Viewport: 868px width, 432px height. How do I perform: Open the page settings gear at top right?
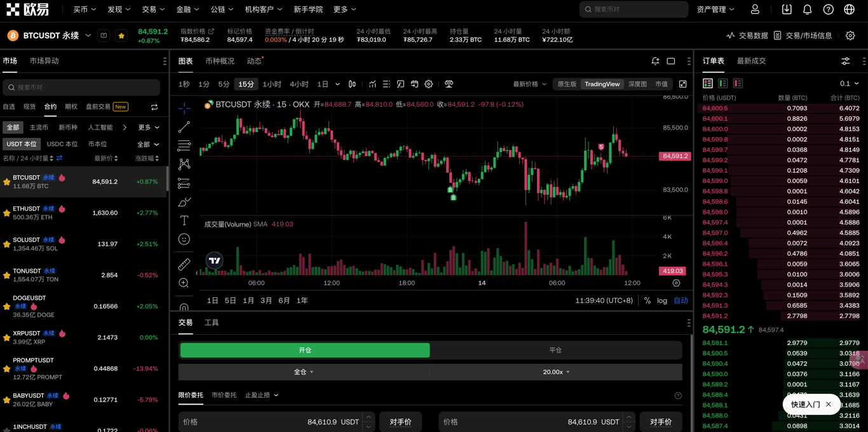click(x=850, y=36)
